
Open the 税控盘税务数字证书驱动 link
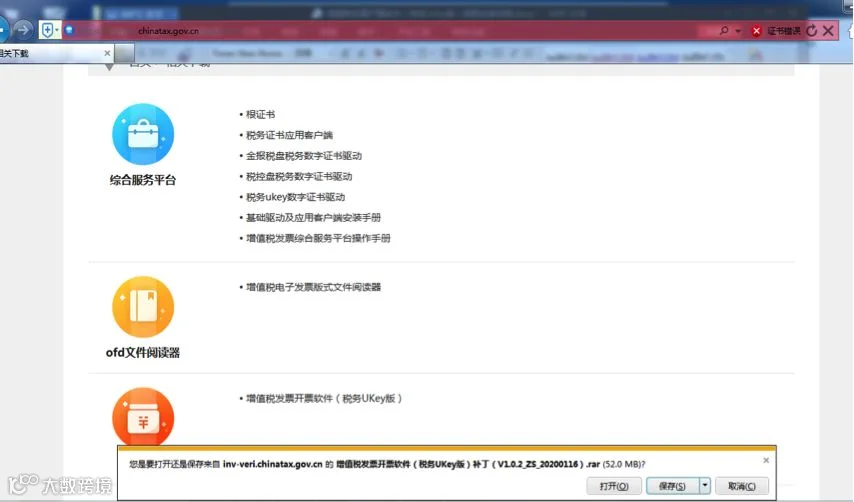click(299, 176)
